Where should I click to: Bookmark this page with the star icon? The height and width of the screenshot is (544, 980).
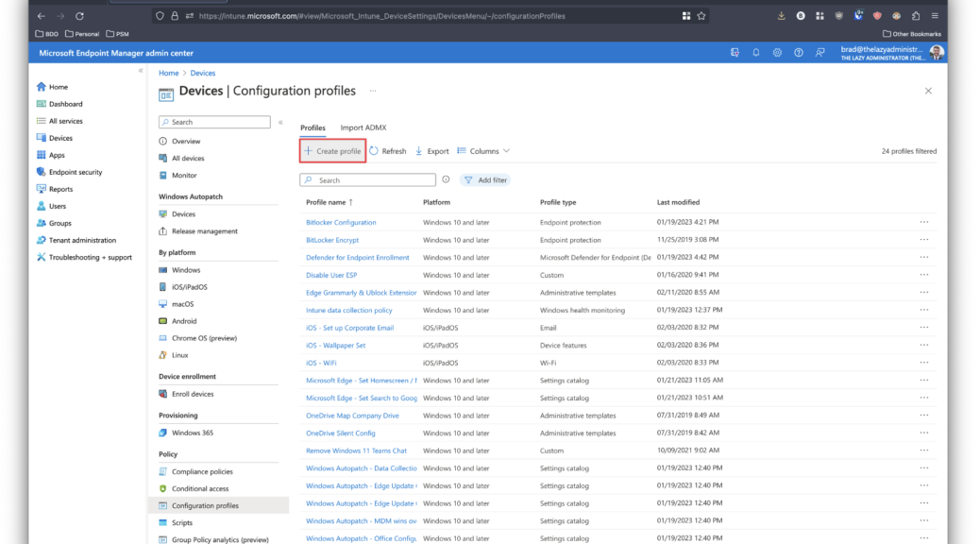[x=701, y=16]
